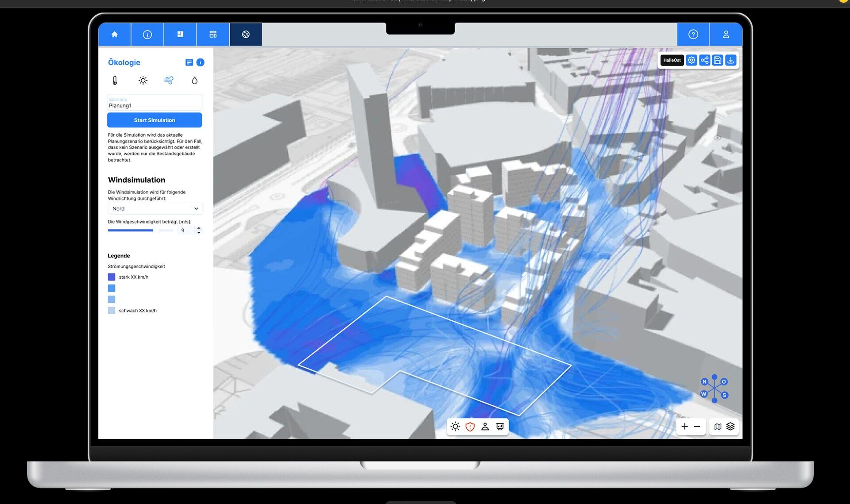This screenshot has width=850, height=504.
Task: Click the save disk icon
Action: pos(718,60)
